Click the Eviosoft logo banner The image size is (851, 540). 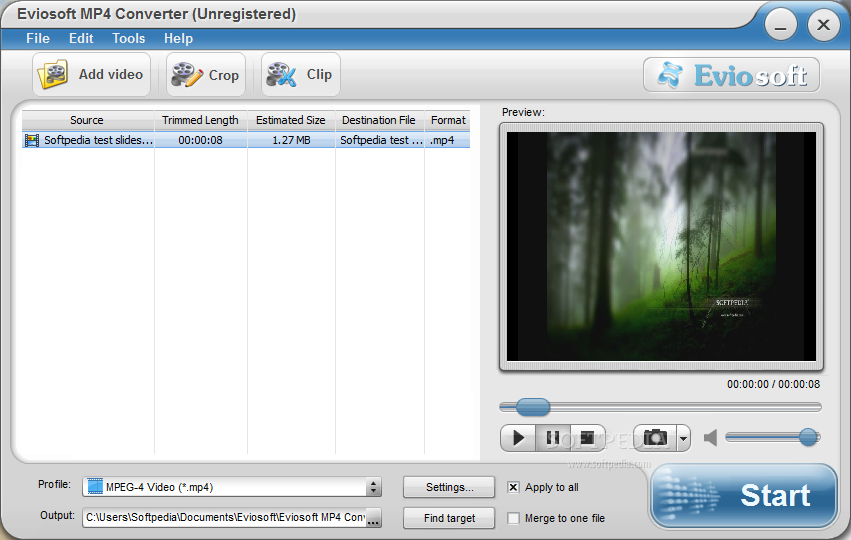731,75
